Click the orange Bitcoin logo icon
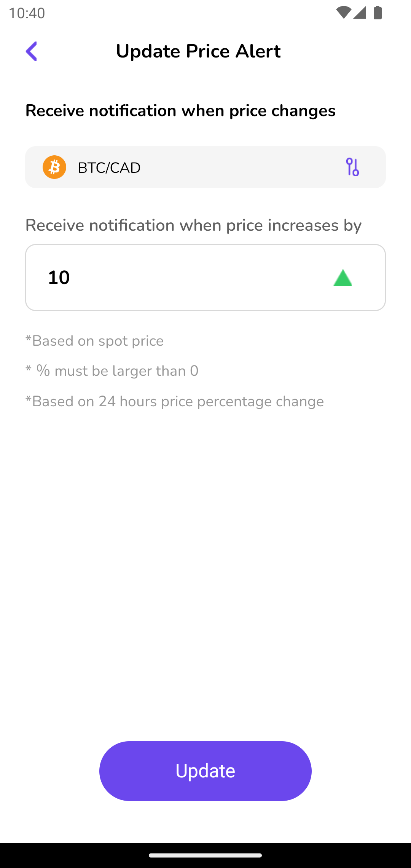The image size is (411, 868). click(54, 167)
